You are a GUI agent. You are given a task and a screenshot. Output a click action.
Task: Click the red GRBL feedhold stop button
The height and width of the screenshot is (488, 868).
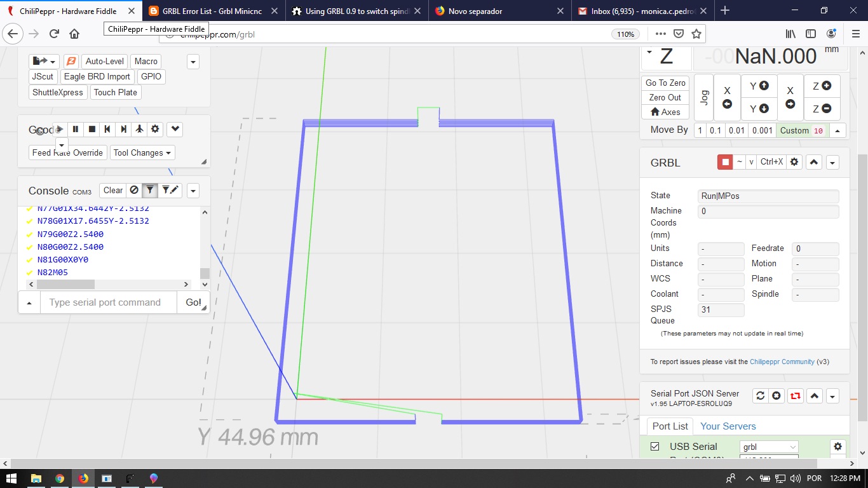pyautogui.click(x=724, y=162)
